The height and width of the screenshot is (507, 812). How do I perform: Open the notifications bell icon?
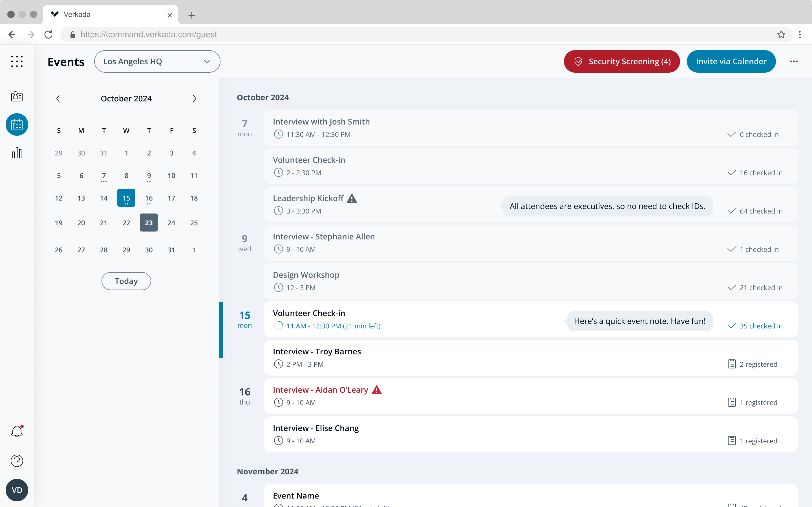tap(17, 431)
